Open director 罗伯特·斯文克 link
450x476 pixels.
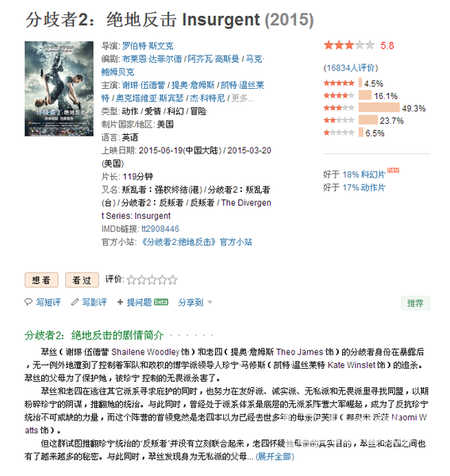click(x=148, y=46)
